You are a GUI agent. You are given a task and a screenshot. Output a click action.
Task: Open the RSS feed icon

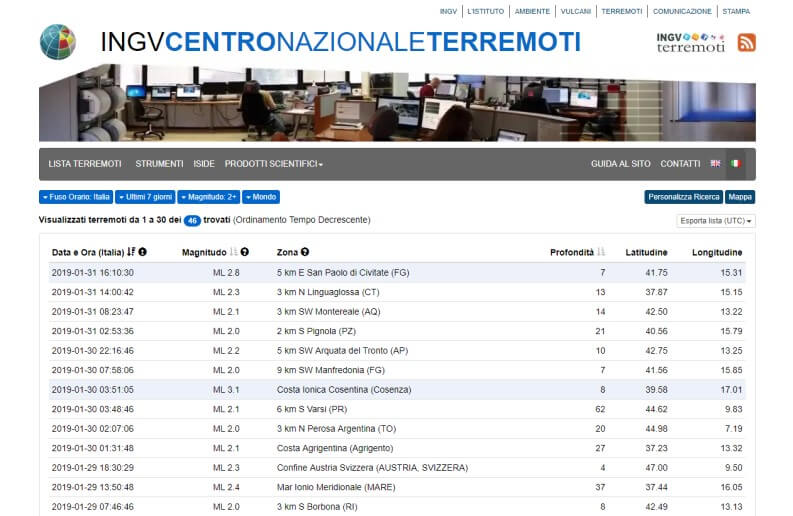click(746, 42)
